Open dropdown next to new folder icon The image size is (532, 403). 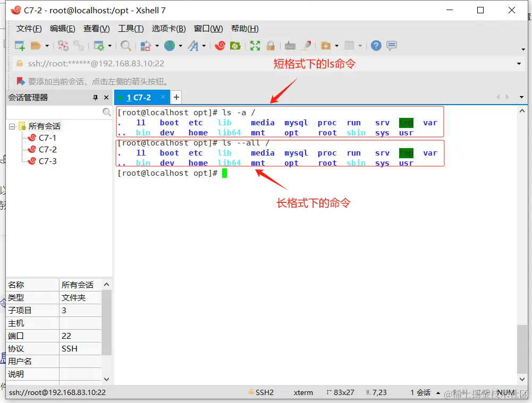tap(336, 46)
